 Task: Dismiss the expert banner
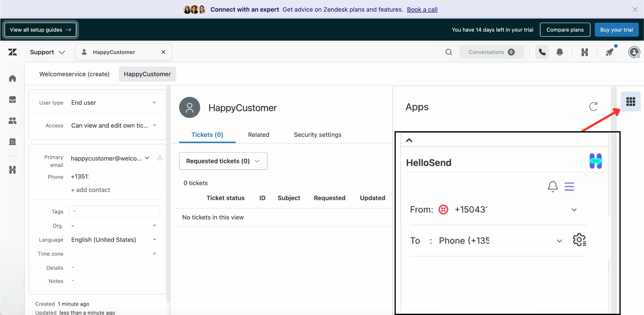pyautogui.click(x=635, y=9)
